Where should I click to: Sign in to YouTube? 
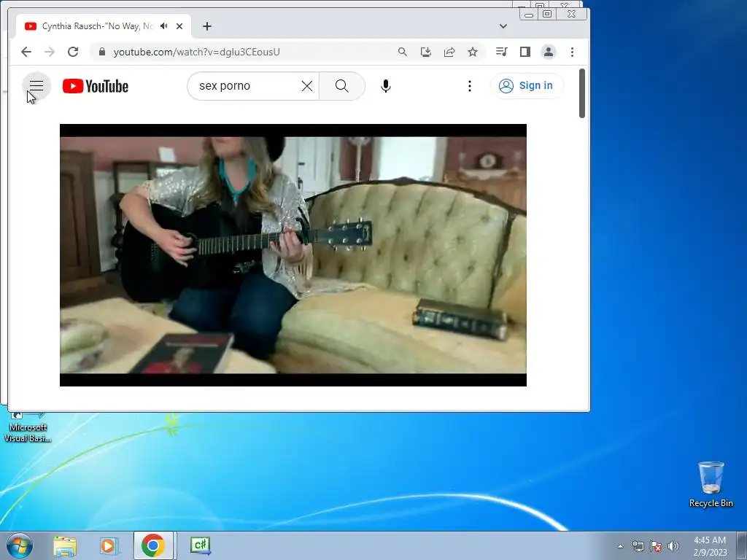[527, 86]
